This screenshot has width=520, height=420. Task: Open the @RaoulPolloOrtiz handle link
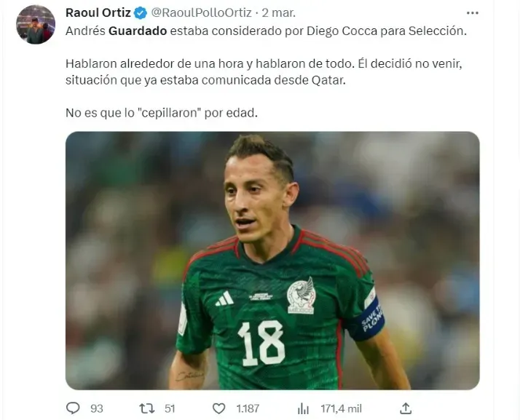(x=201, y=13)
